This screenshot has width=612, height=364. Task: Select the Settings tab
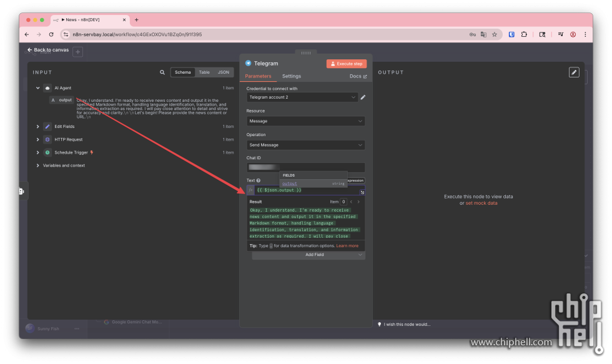(292, 76)
